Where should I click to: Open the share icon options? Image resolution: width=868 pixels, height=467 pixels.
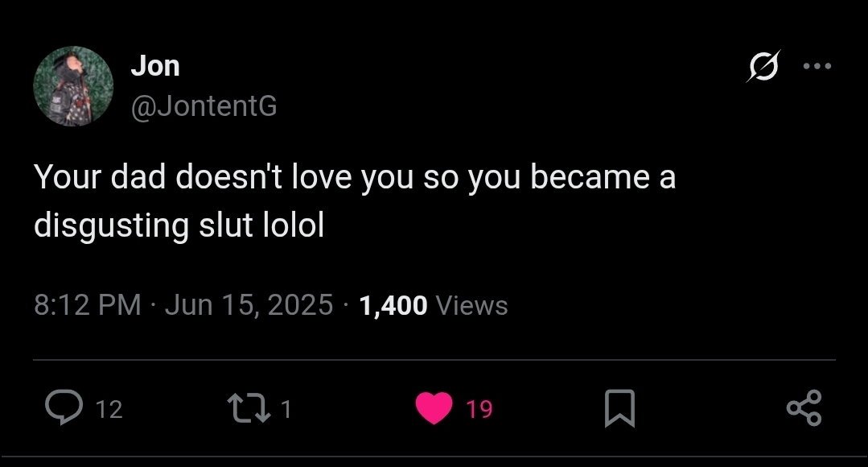click(x=804, y=408)
